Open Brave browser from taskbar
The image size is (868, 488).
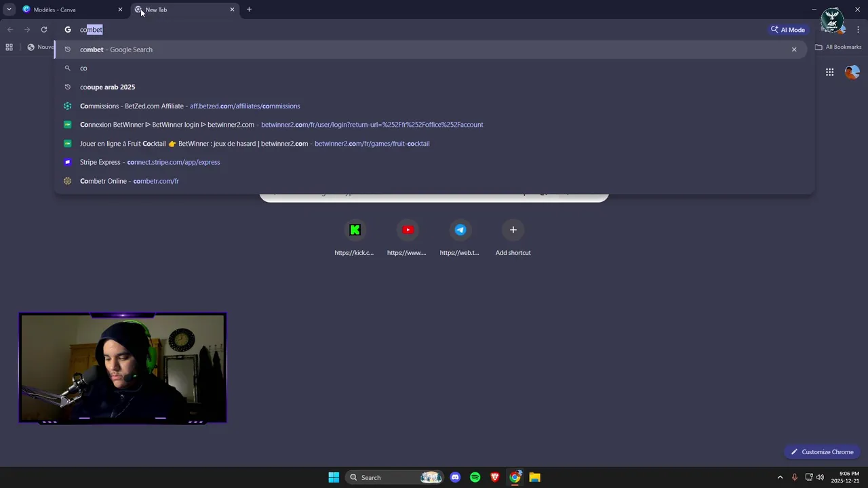(495, 477)
